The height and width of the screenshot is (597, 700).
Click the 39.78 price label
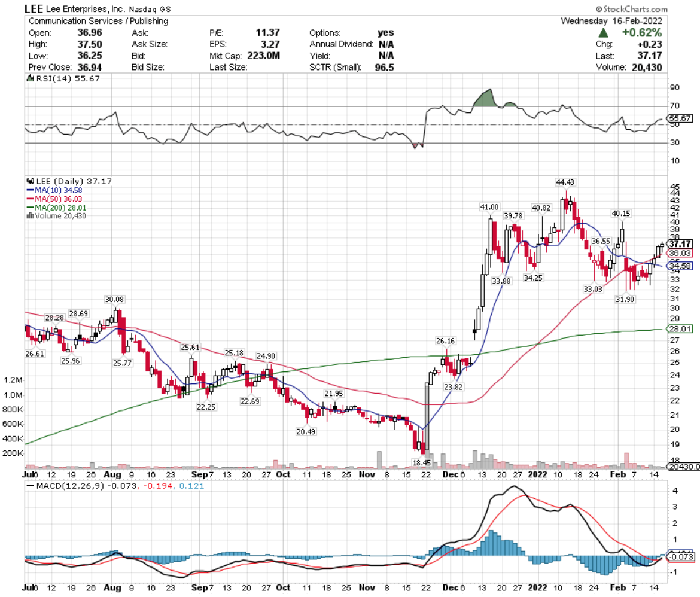(513, 216)
